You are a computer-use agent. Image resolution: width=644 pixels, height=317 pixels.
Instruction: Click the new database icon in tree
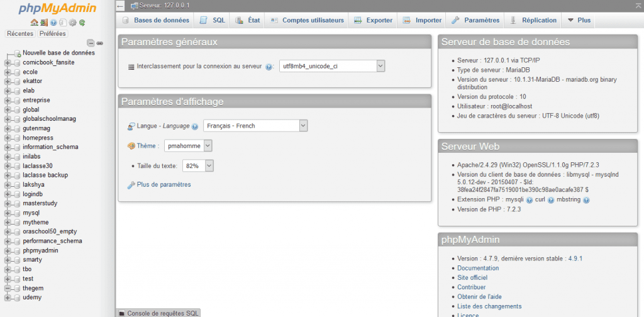(18, 53)
